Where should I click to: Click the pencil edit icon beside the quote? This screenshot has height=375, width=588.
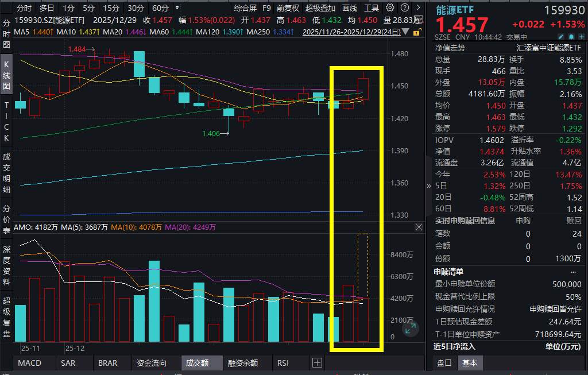click(561, 36)
